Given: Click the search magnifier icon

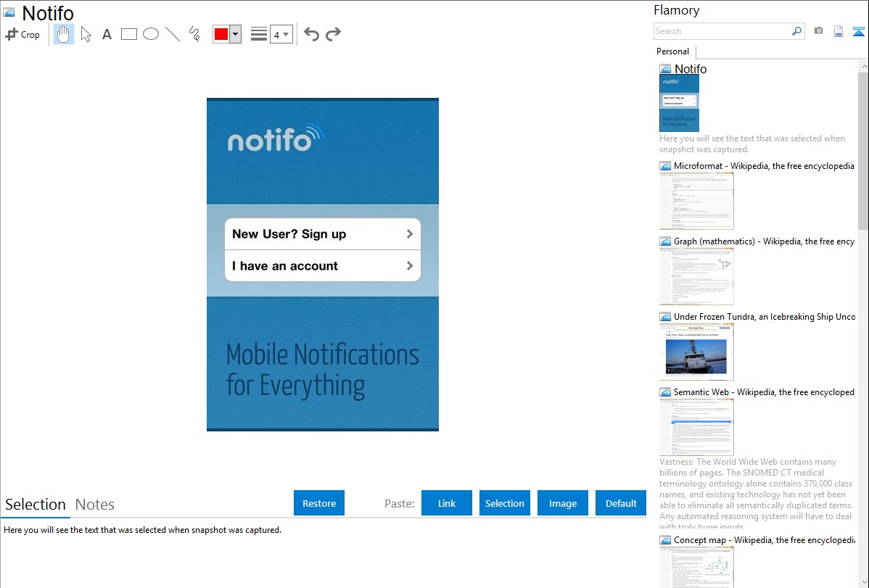Looking at the screenshot, I should [797, 31].
